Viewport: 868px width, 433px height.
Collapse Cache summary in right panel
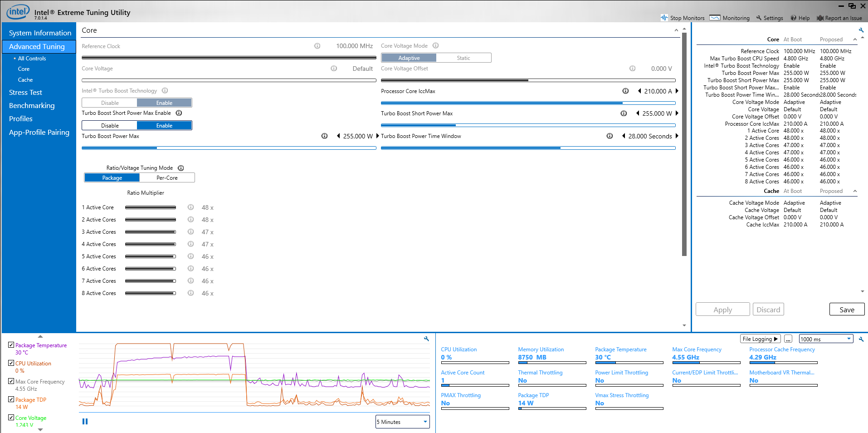pos(855,191)
